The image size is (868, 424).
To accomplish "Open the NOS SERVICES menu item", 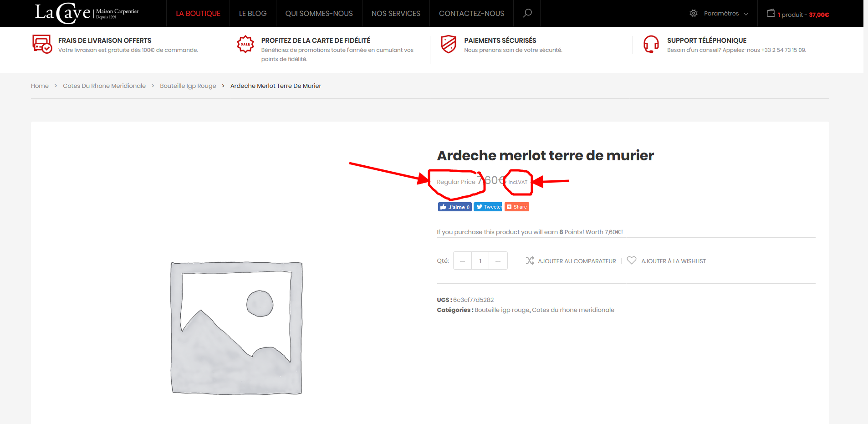I will [396, 14].
